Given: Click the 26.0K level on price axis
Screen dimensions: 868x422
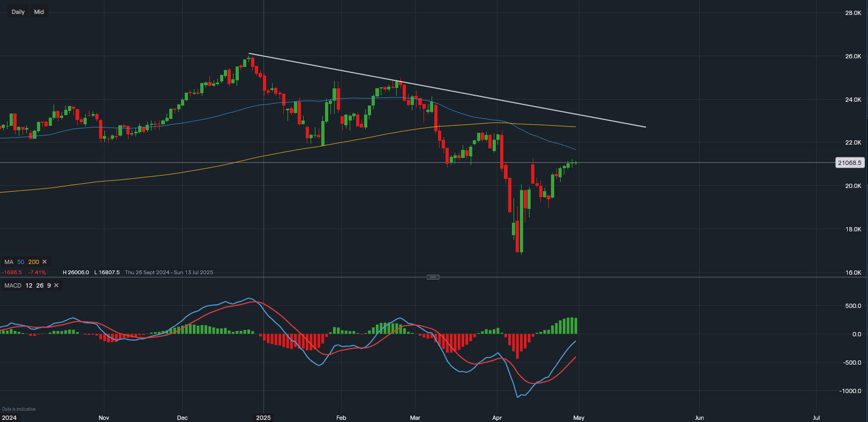Looking at the screenshot, I should (x=853, y=56).
